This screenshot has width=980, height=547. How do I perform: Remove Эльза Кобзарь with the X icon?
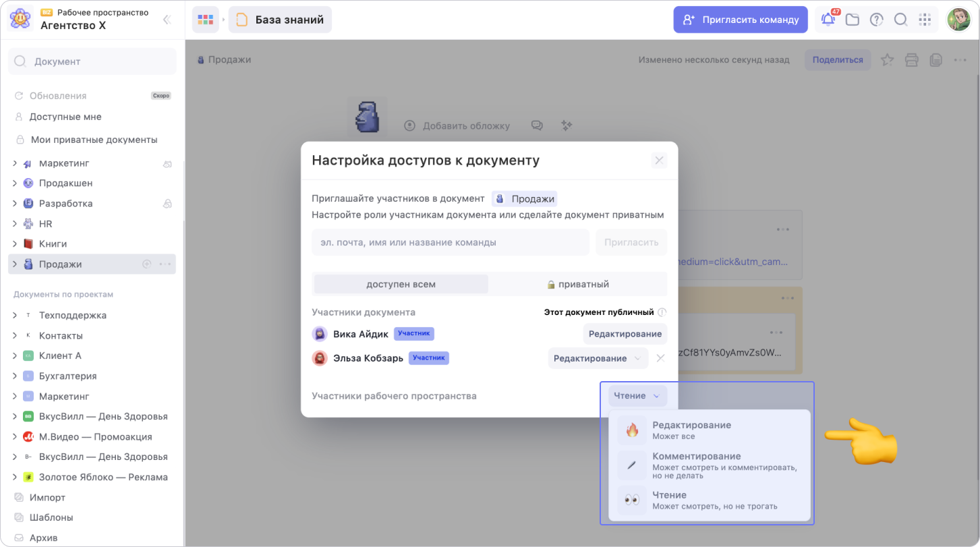click(x=660, y=358)
